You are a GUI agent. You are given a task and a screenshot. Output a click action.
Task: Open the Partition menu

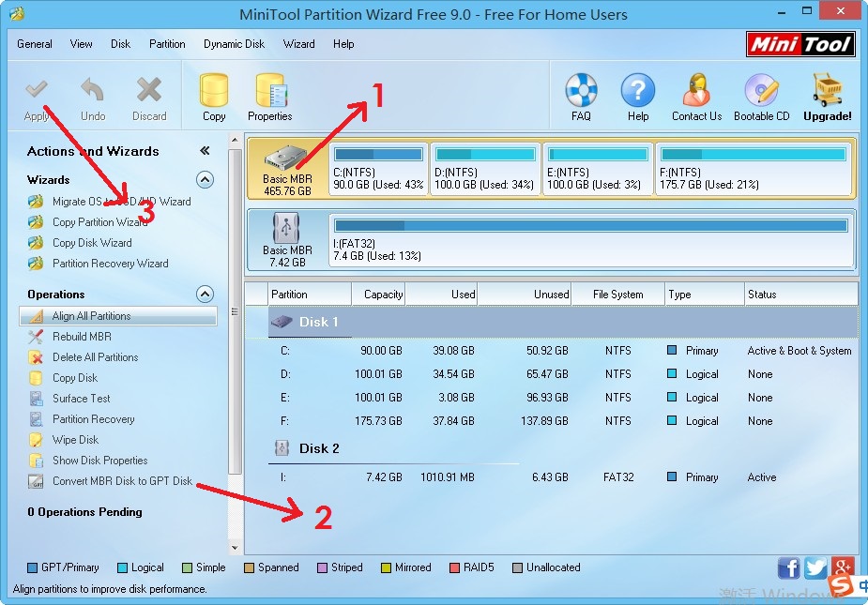click(x=167, y=44)
